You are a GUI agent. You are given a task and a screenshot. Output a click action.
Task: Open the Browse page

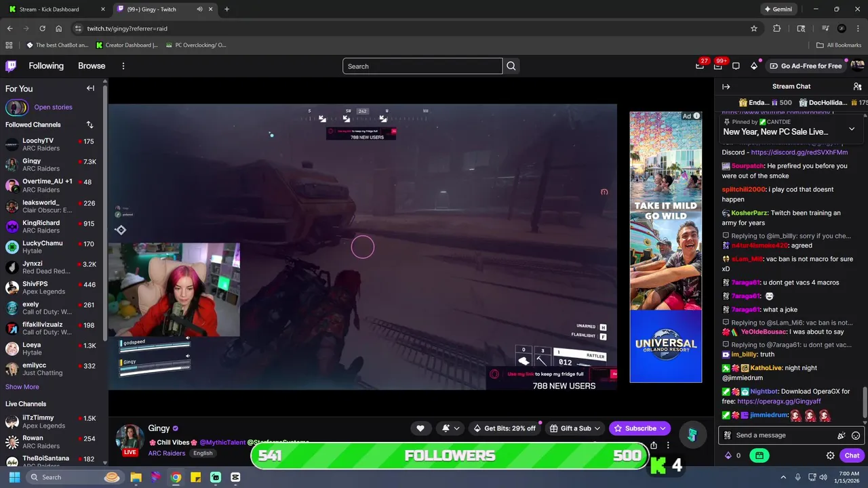coord(92,66)
